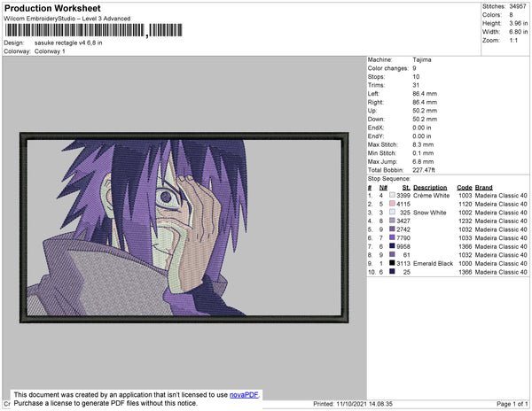Click the 'Printed: 11/10/2021 14.08.35' footer text

click(353, 404)
